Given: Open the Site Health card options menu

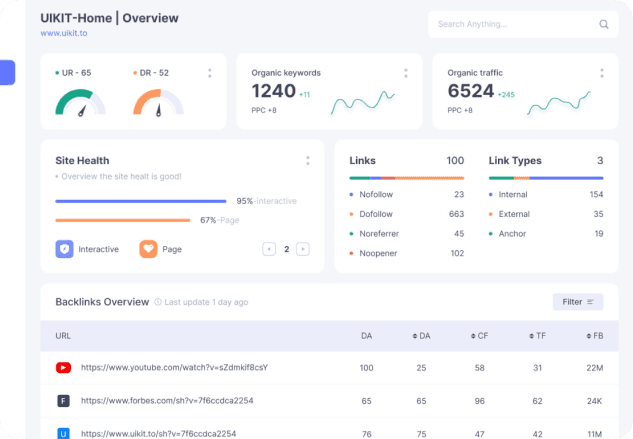Looking at the screenshot, I should pos(307,161).
